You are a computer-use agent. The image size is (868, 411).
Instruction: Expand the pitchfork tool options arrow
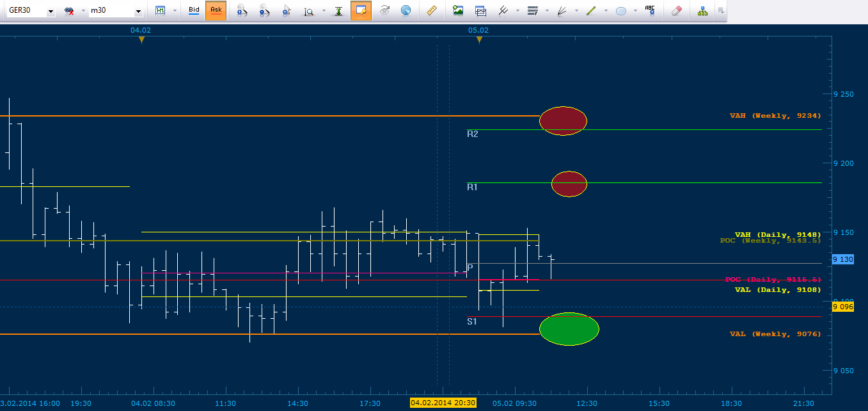pos(517,11)
